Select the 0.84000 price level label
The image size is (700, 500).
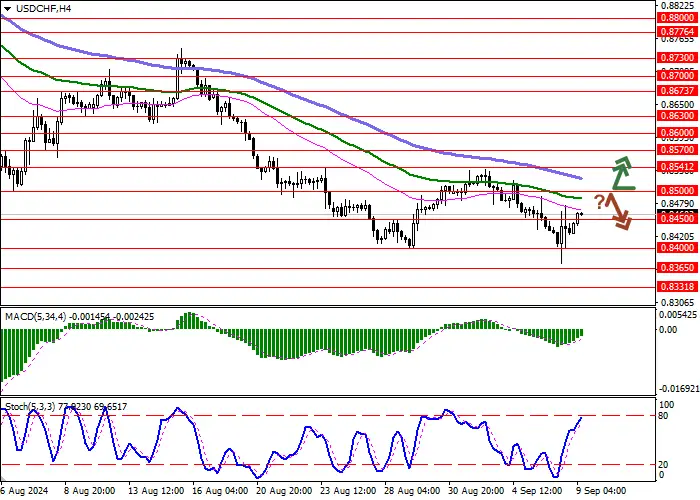(x=677, y=248)
